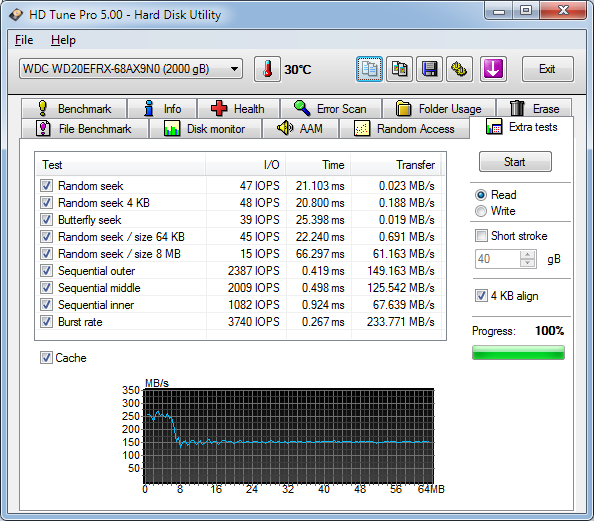Select the Write radio button
The width and height of the screenshot is (594, 521).
481,211
